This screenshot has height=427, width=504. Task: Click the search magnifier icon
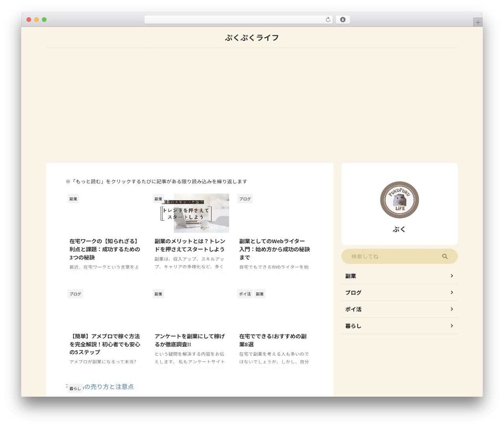click(x=445, y=256)
